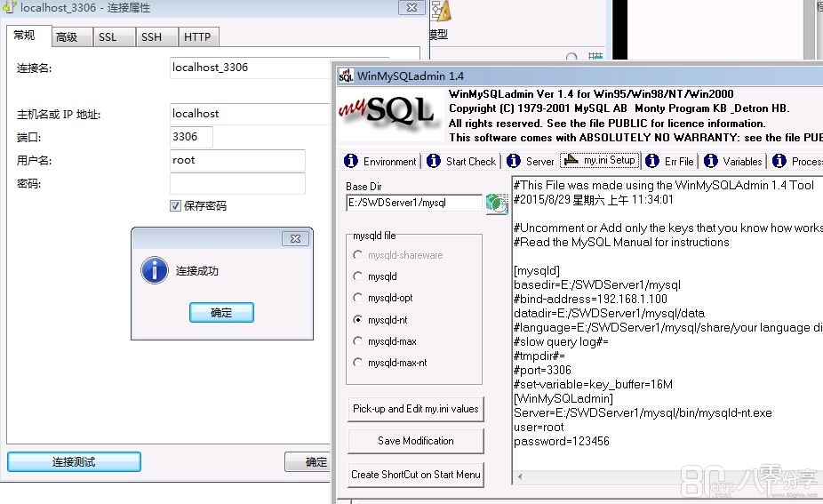Screen dimensions: 823x504
Task: Click the [mysqld] section header line
Action: [537, 271]
